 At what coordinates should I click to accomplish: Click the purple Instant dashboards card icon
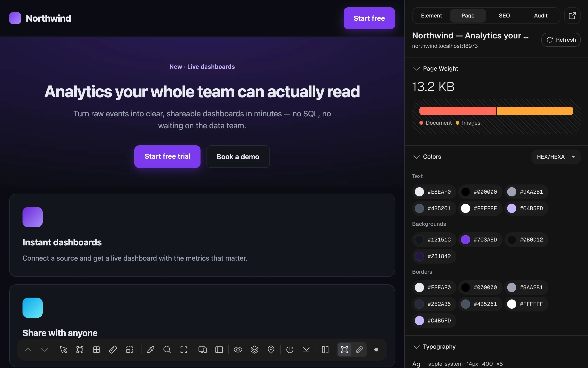click(33, 217)
